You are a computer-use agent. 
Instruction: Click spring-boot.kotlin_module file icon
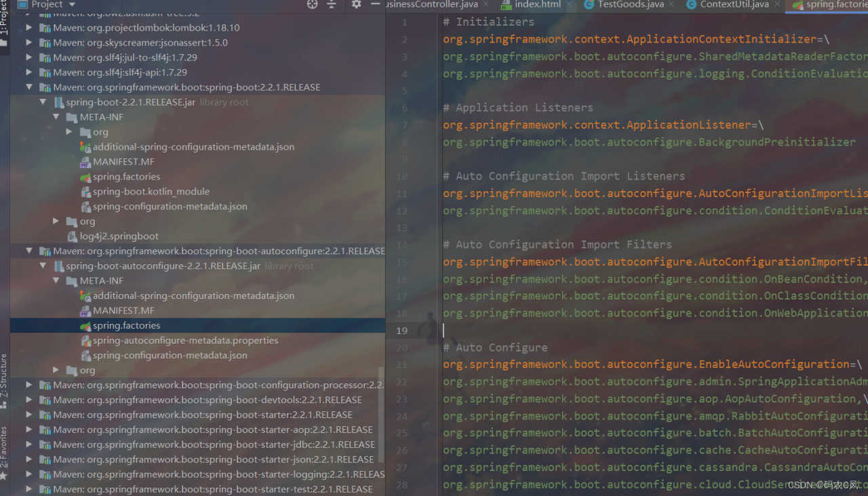[85, 192]
